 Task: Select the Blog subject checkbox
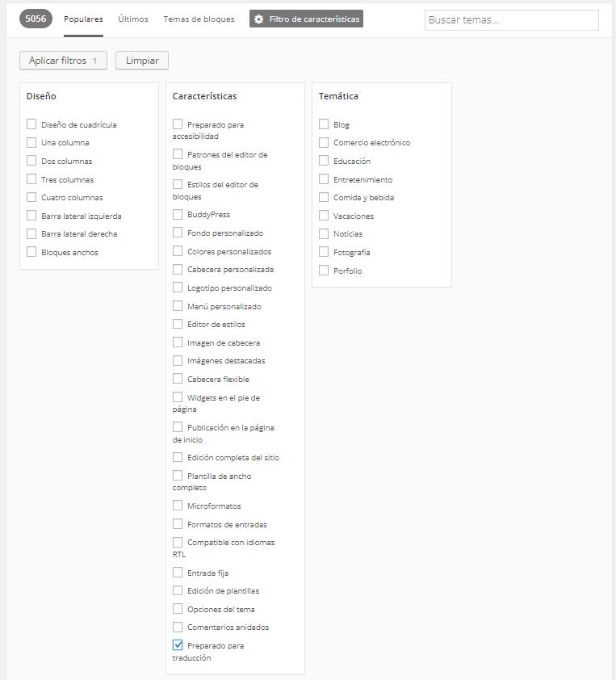pyautogui.click(x=324, y=124)
